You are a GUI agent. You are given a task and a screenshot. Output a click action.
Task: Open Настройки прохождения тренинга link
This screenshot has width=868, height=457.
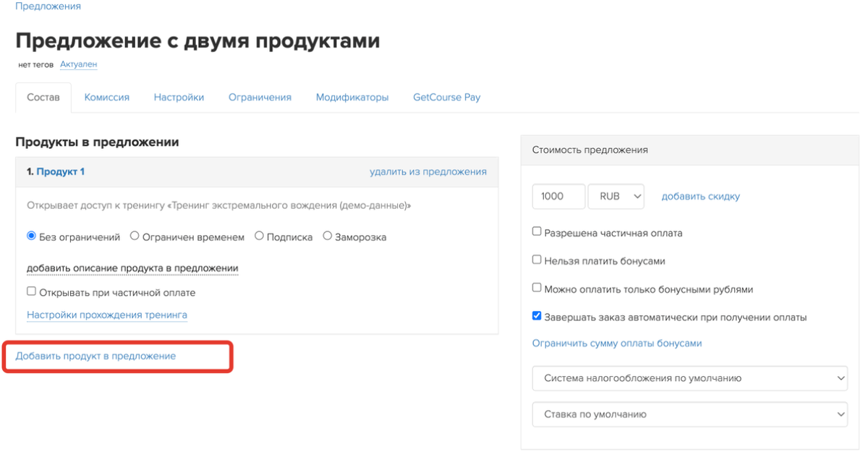[107, 315]
